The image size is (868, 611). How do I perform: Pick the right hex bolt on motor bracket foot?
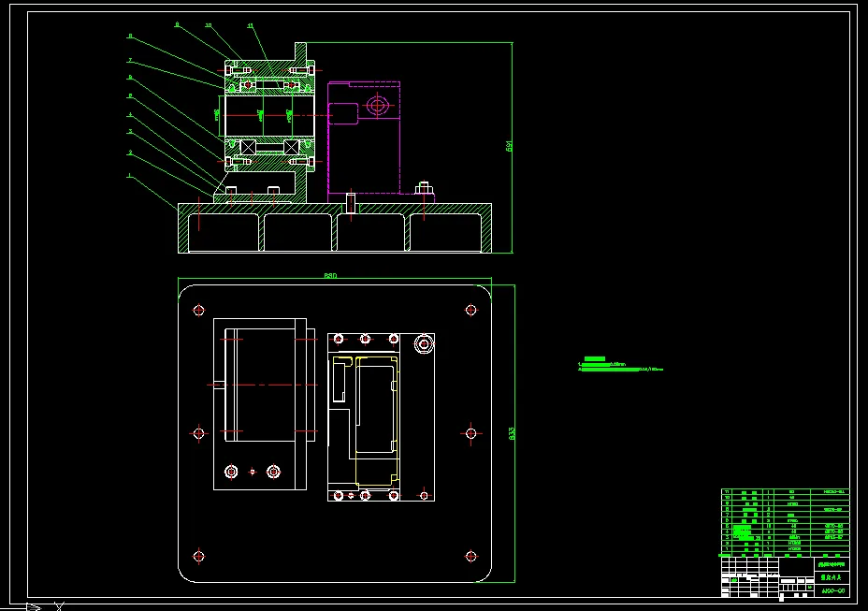click(273, 472)
